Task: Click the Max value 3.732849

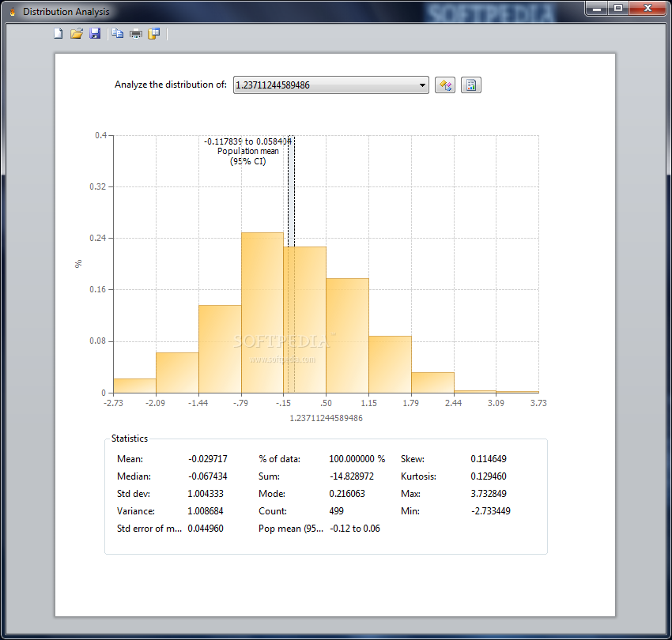Action: pos(489,494)
